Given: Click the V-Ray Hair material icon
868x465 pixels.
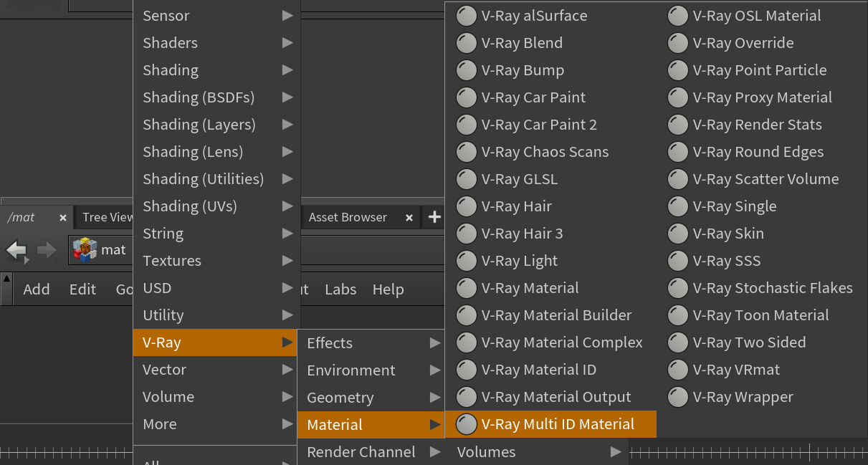Looking at the screenshot, I should tap(467, 206).
